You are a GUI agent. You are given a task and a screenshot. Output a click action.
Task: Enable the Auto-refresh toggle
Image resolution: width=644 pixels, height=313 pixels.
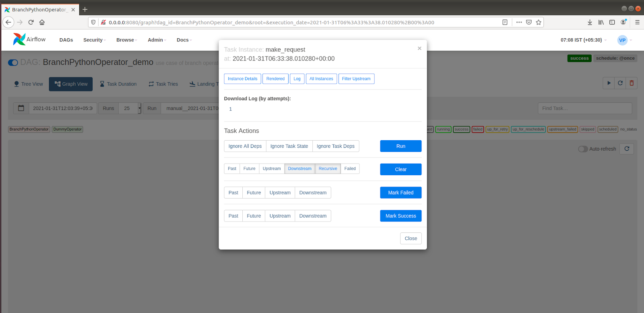pyautogui.click(x=582, y=149)
